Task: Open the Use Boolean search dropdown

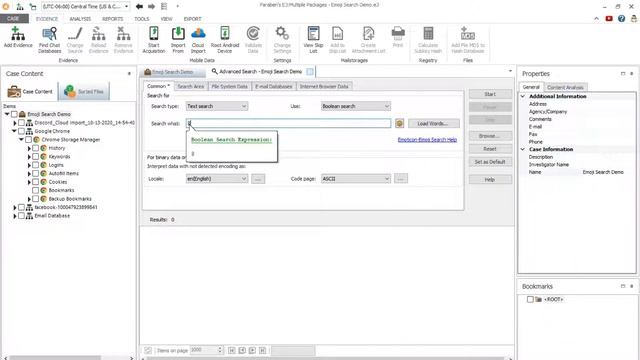Action: click(356, 106)
